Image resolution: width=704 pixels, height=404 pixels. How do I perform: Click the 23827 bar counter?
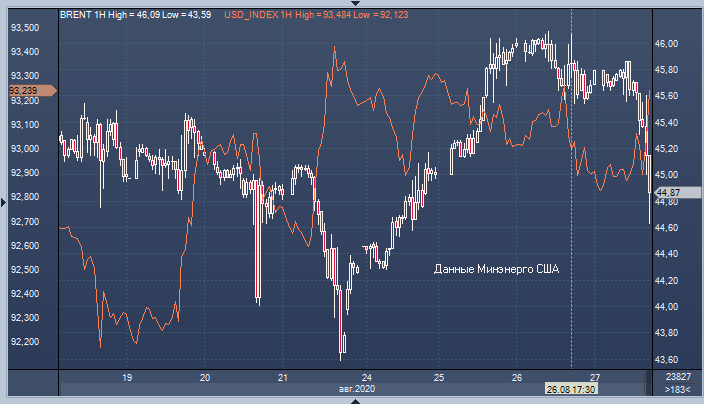(677, 376)
